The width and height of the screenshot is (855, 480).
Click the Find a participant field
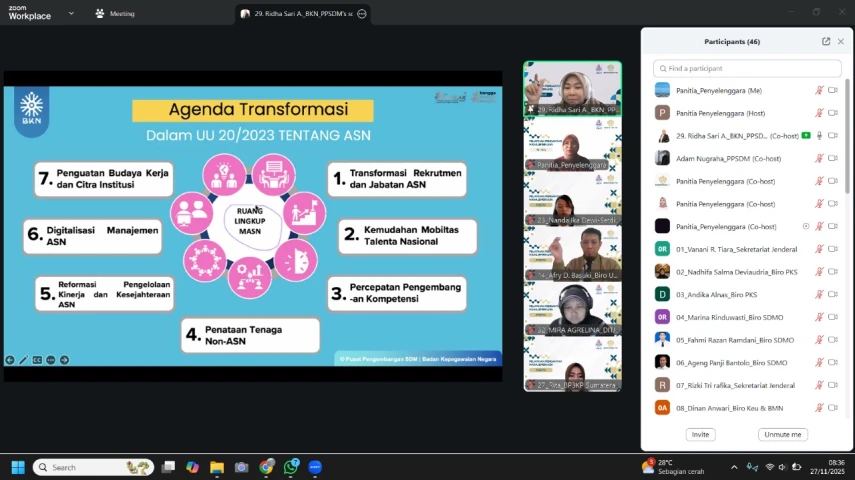point(747,68)
